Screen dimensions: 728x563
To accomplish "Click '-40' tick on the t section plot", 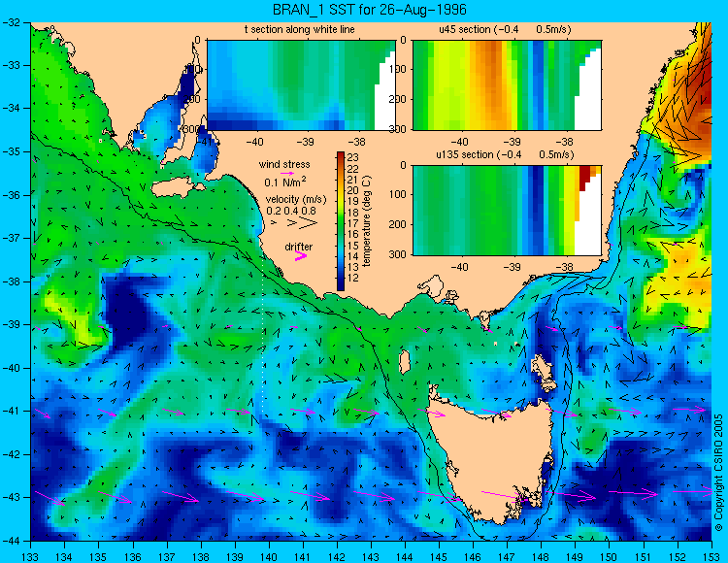I will pyautogui.click(x=254, y=141).
